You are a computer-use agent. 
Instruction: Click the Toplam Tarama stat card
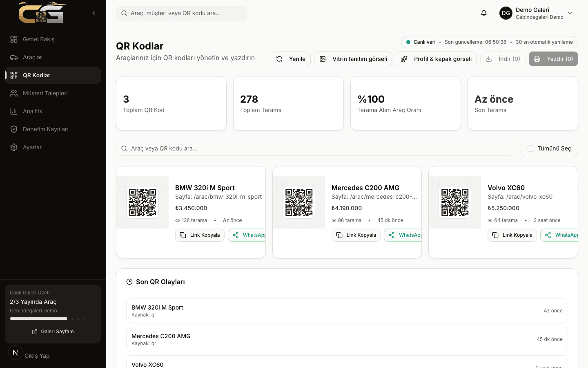288,103
